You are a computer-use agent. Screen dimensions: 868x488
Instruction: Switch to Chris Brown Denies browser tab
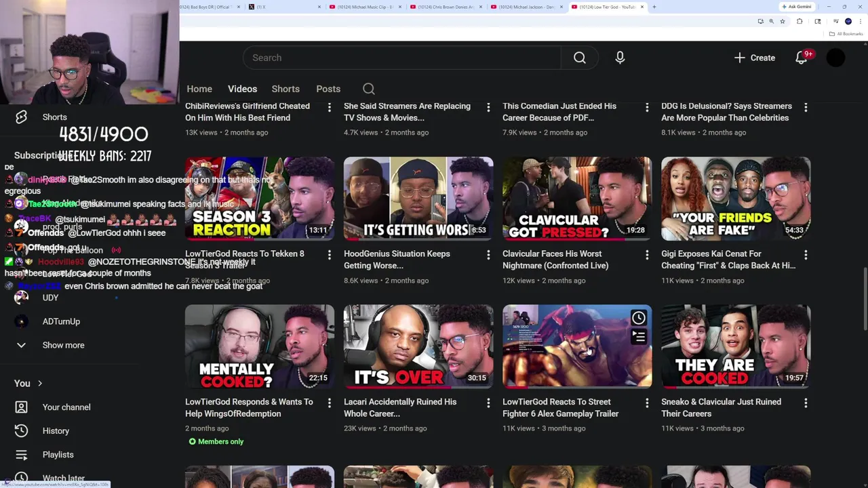coord(446,7)
